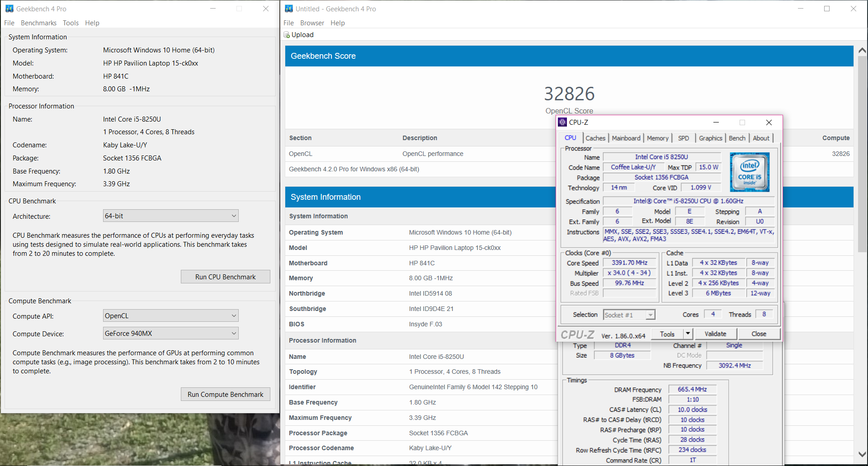The image size is (868, 466).
Task: Open the Browser menu
Action: tap(312, 23)
